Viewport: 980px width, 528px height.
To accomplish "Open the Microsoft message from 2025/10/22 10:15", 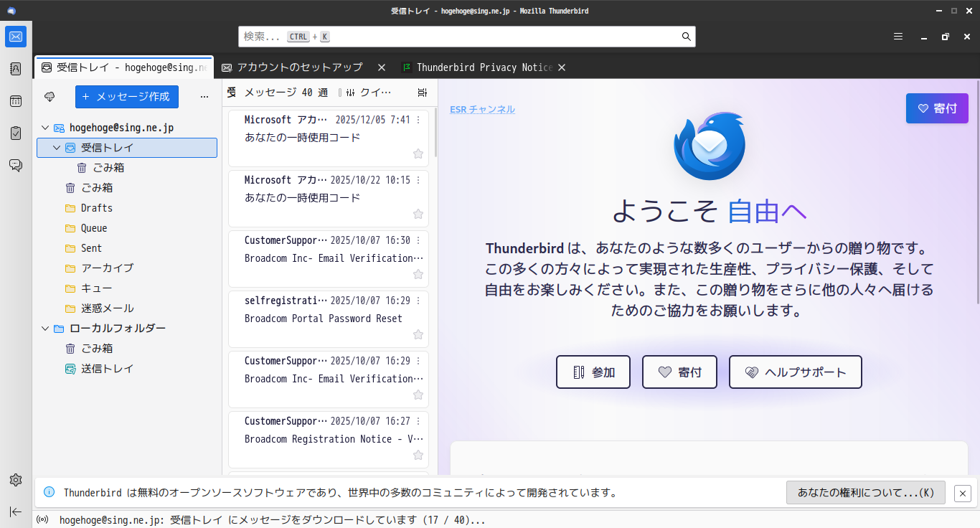I will (x=329, y=199).
